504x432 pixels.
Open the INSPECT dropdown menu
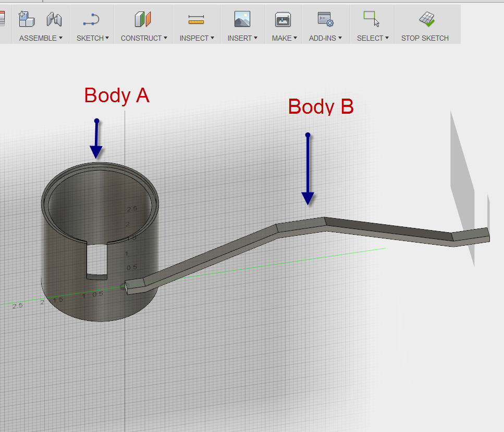click(x=197, y=38)
